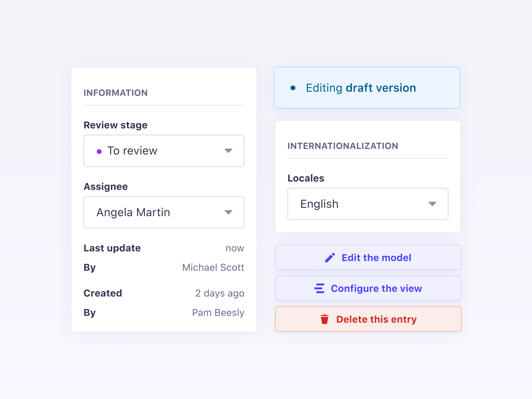Viewport: 532px width, 399px height.
Task: Open the Assignee dropdown
Action: tap(164, 212)
